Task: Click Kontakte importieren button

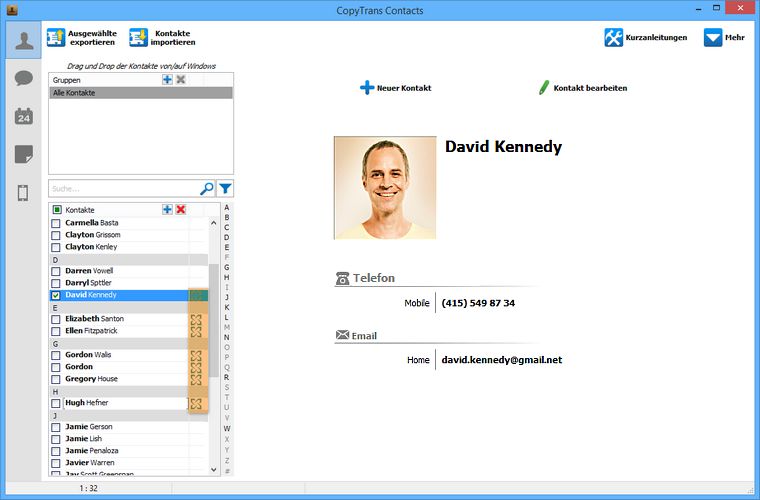Action: 162,38
